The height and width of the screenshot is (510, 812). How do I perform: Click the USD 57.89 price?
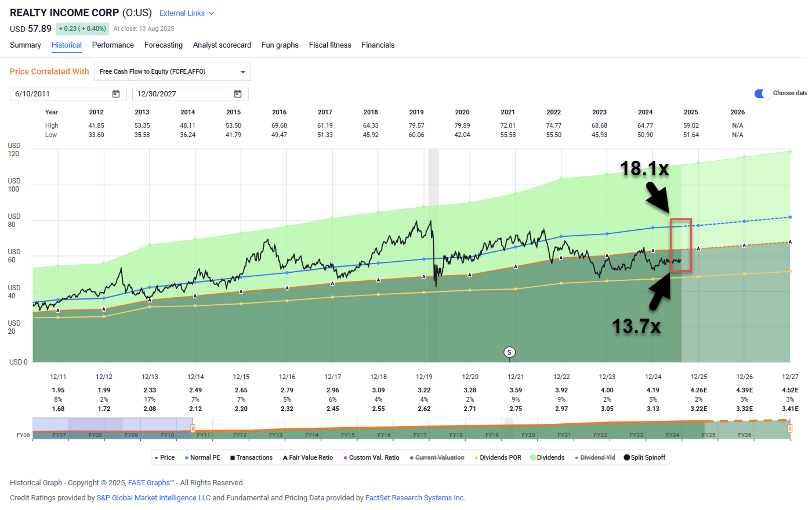(31, 29)
